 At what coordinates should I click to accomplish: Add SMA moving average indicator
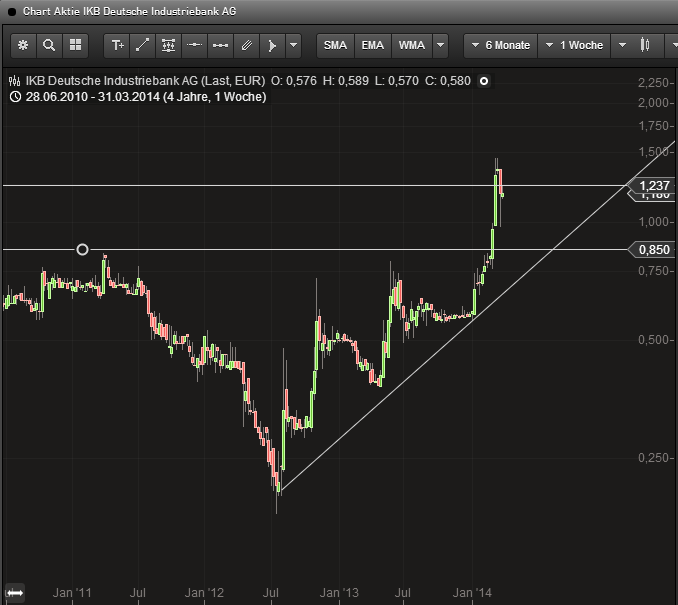pyautogui.click(x=336, y=45)
